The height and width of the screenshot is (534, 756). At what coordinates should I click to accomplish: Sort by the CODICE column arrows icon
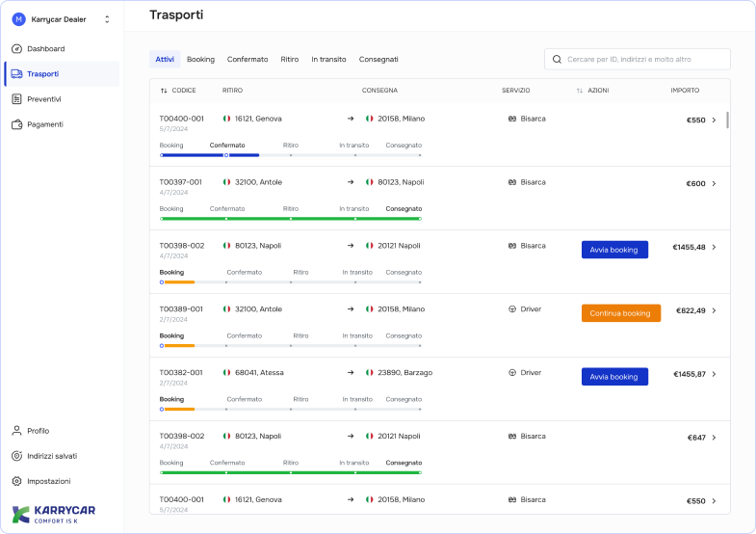click(x=164, y=91)
